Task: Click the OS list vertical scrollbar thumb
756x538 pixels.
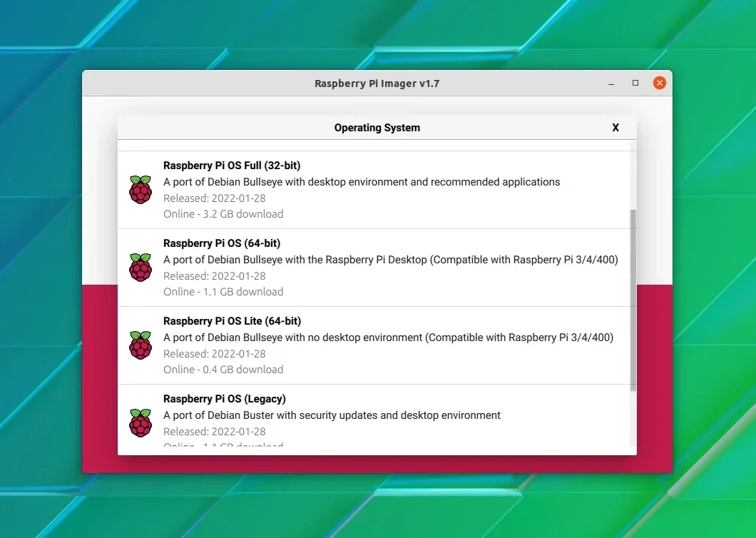Action: pos(633,300)
